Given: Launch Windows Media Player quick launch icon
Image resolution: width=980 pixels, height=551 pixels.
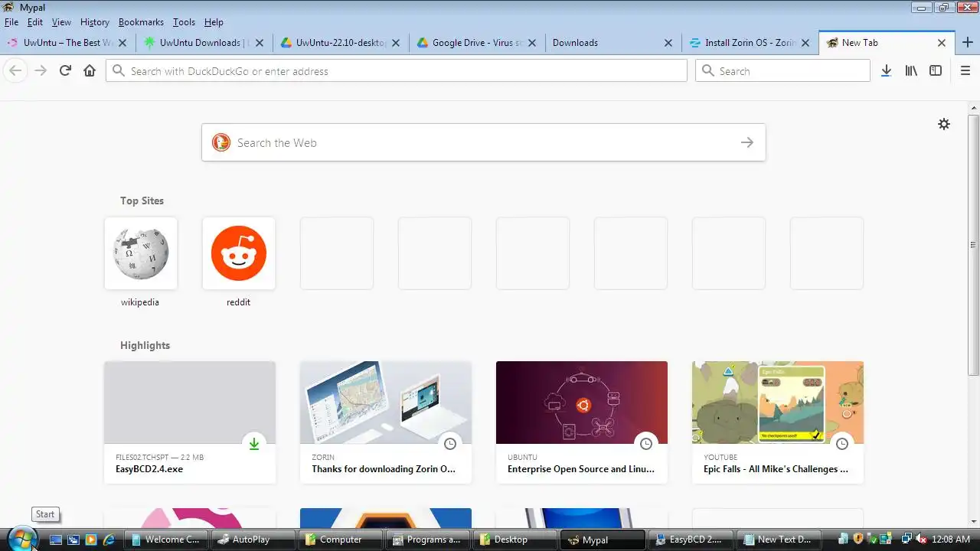Looking at the screenshot, I should [x=91, y=540].
